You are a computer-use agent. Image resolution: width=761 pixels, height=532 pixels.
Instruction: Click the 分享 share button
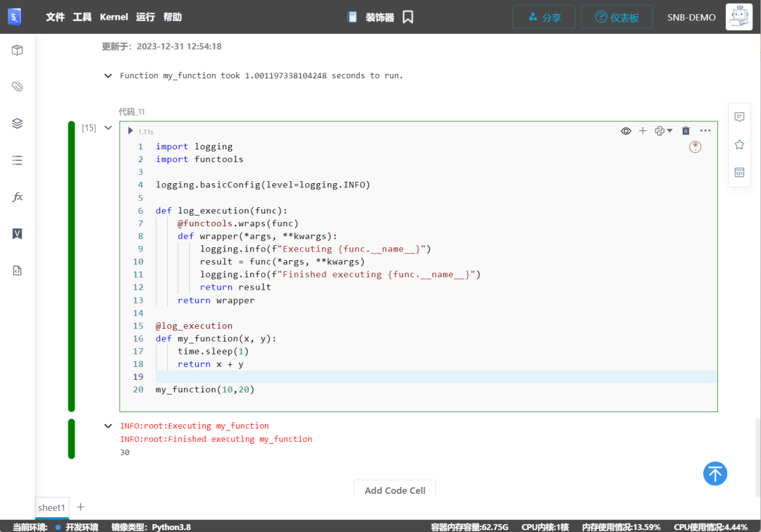coord(543,17)
